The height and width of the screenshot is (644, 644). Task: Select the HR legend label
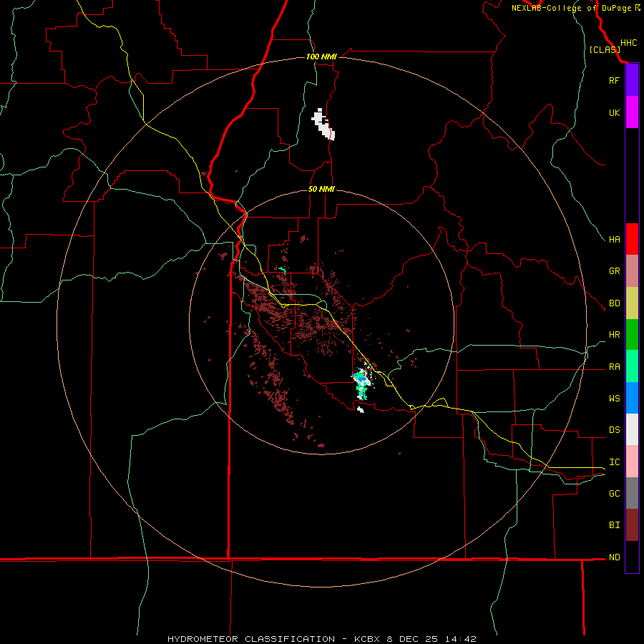tap(614, 334)
